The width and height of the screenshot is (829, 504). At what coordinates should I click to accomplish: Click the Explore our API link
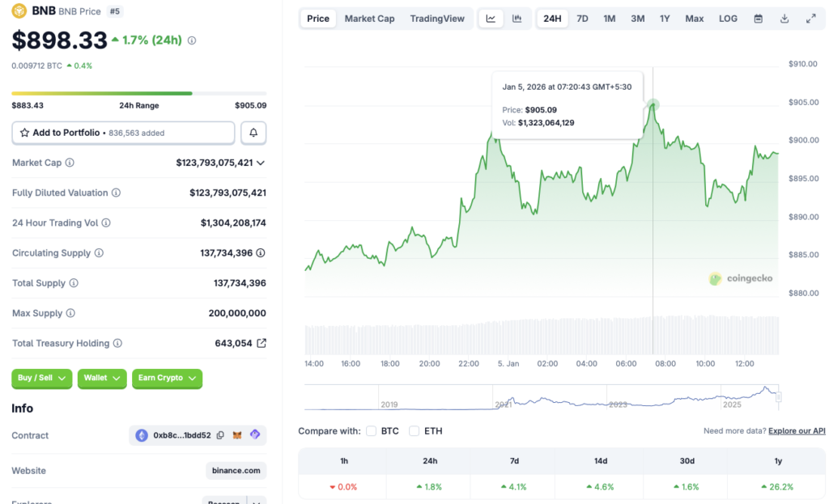click(797, 430)
